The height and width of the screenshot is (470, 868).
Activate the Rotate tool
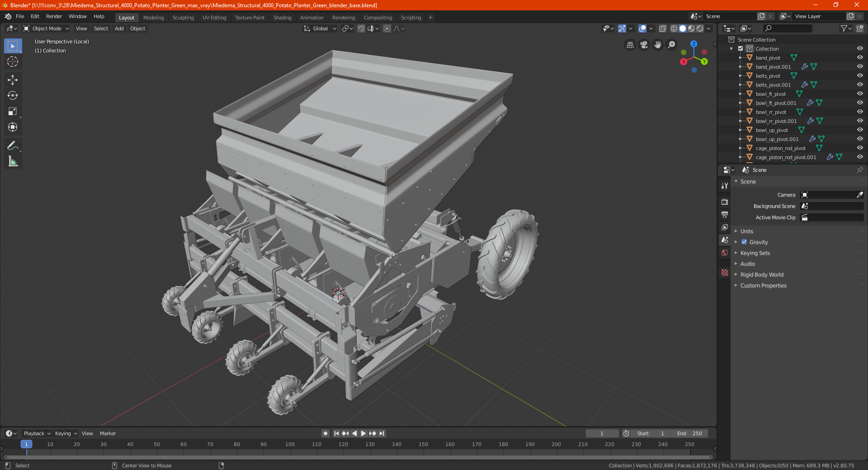pos(13,96)
